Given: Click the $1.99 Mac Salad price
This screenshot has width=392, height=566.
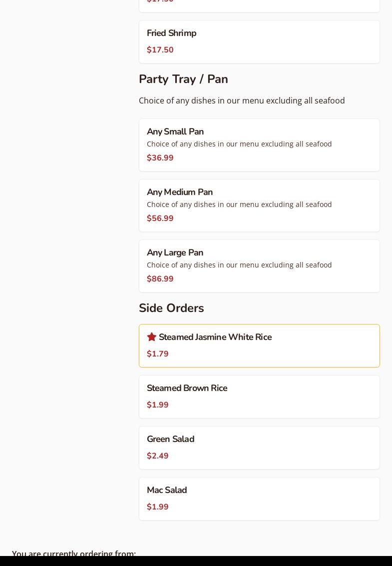Looking at the screenshot, I should tap(158, 507).
